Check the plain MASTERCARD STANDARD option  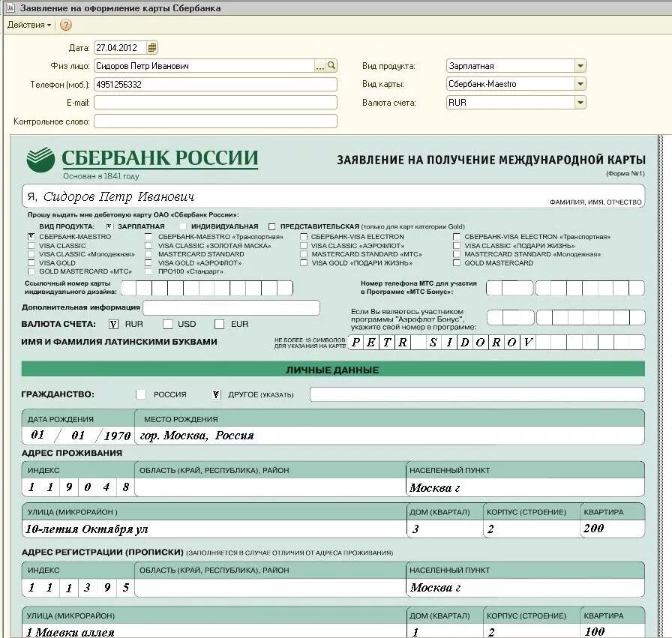[x=148, y=254]
